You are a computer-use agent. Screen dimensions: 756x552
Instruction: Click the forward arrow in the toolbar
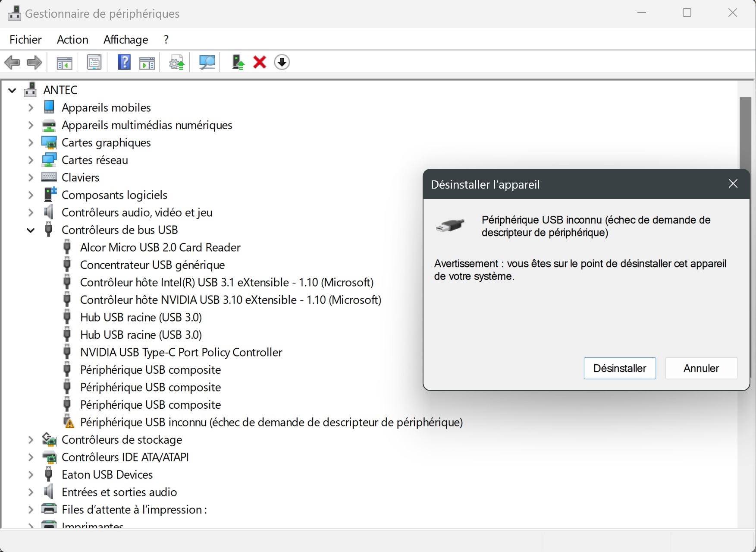(x=35, y=63)
